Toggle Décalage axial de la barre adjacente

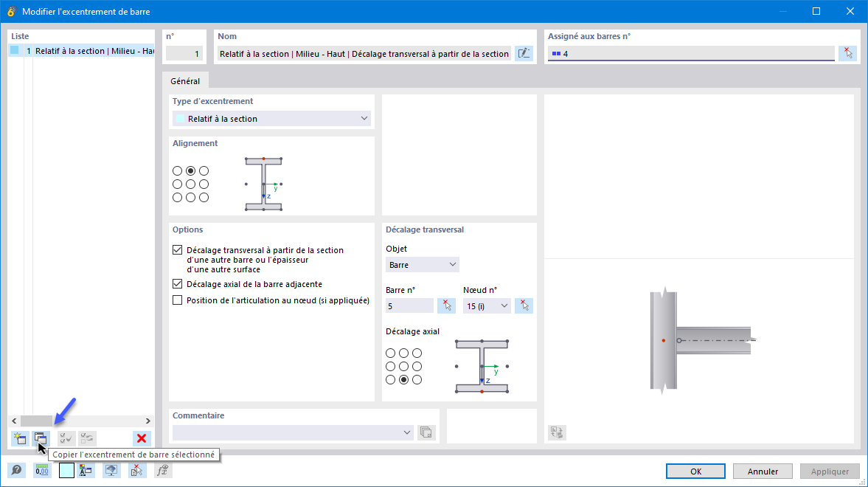pos(177,283)
